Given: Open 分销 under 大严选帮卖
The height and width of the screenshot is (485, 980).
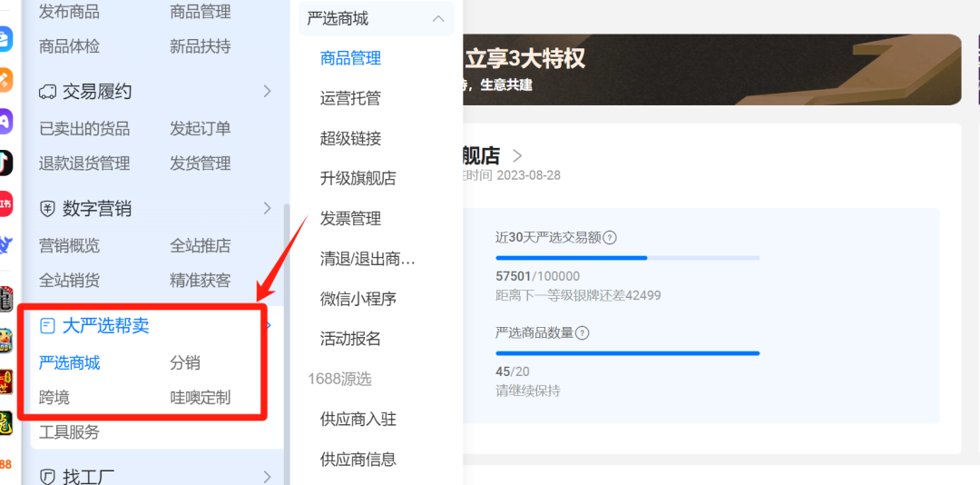Looking at the screenshot, I should [x=185, y=363].
